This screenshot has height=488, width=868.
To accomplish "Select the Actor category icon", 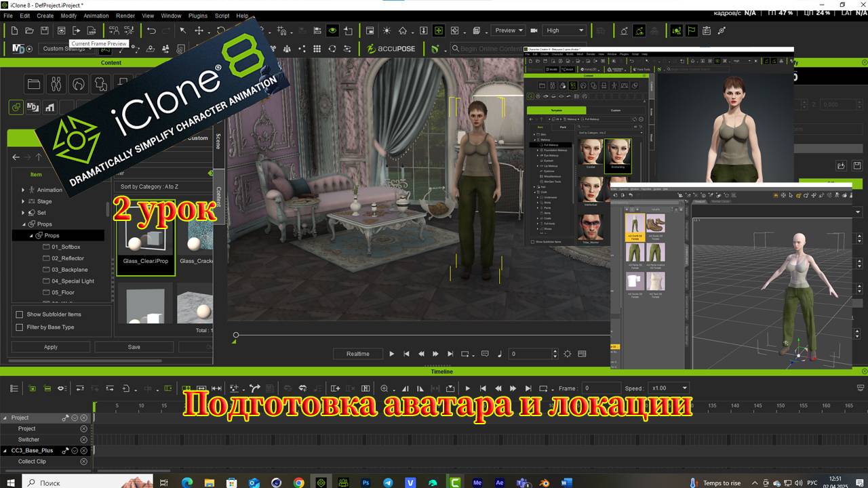I will click(x=56, y=84).
